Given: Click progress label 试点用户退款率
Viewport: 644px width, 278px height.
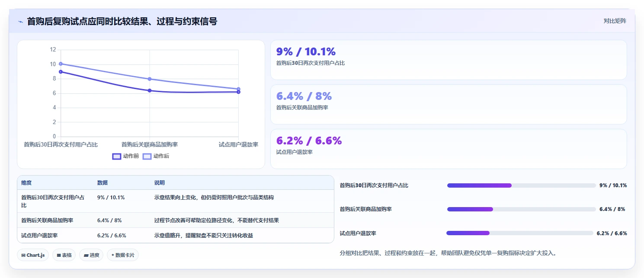Looking at the screenshot, I should tap(358, 233).
